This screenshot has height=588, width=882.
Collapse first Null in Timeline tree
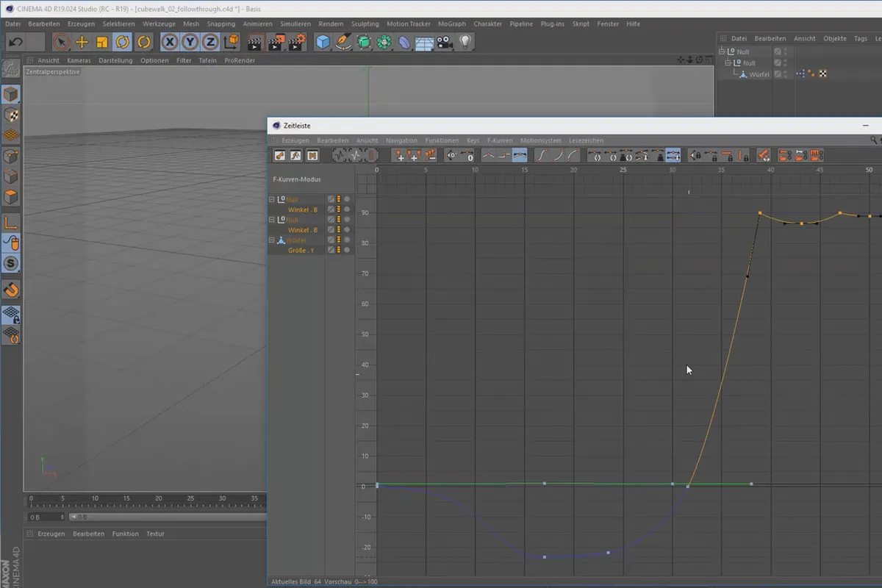click(x=271, y=199)
